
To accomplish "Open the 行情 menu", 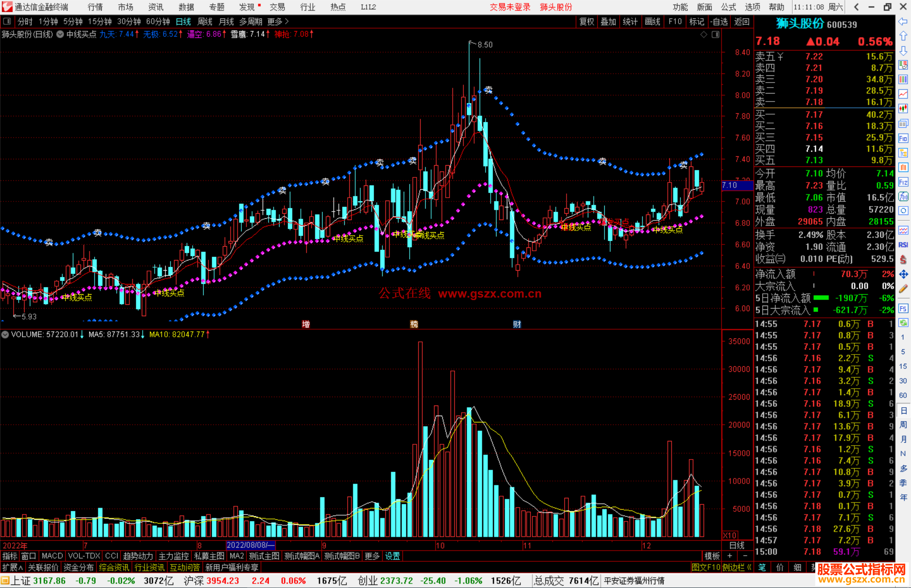I will [95, 7].
